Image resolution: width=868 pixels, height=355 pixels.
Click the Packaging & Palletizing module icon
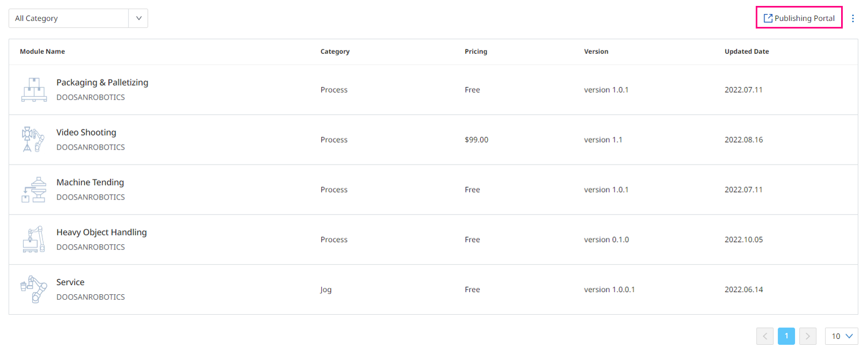[34, 90]
